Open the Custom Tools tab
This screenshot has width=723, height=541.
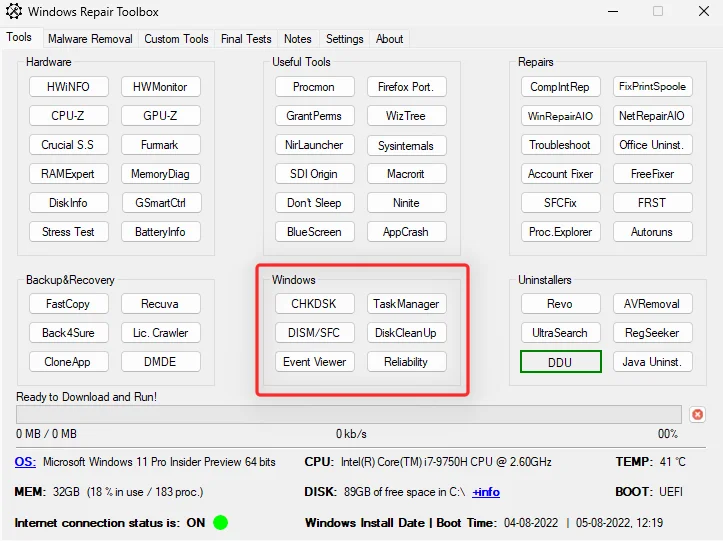click(x=176, y=39)
